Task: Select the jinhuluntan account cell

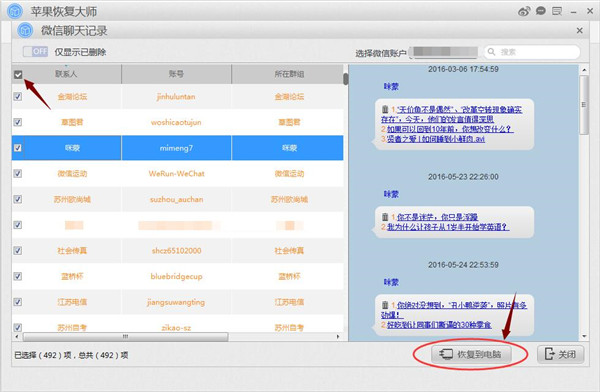Action: (176, 96)
